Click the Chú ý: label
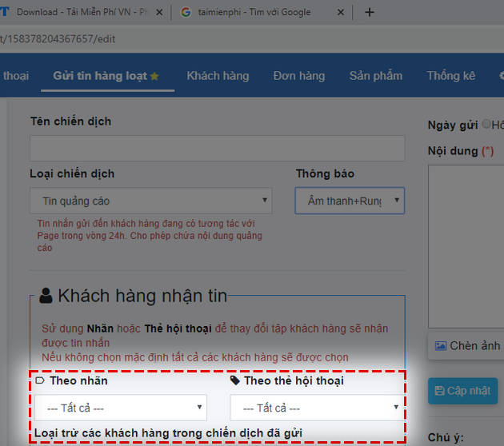This screenshot has width=504, height=446. [446, 438]
